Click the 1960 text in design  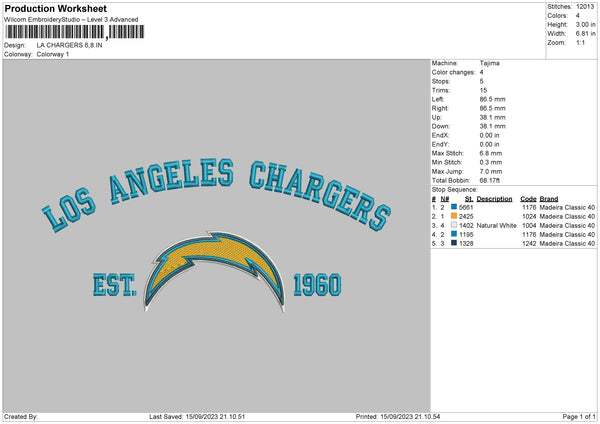pyautogui.click(x=315, y=286)
